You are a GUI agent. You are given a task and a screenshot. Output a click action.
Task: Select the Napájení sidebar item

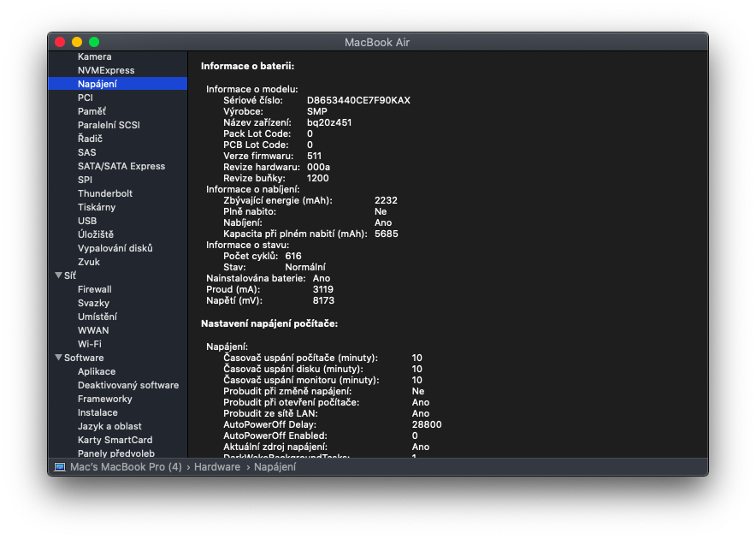point(97,84)
